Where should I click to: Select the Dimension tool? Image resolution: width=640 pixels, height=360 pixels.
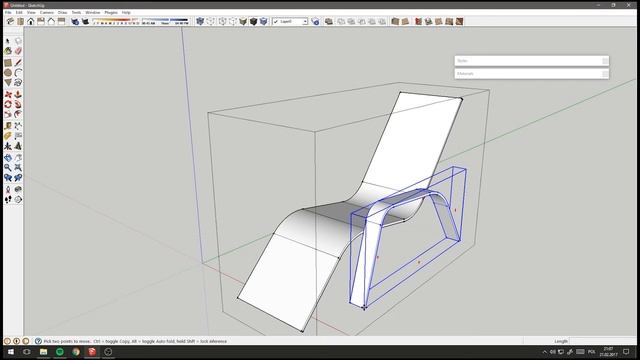click(x=18, y=126)
